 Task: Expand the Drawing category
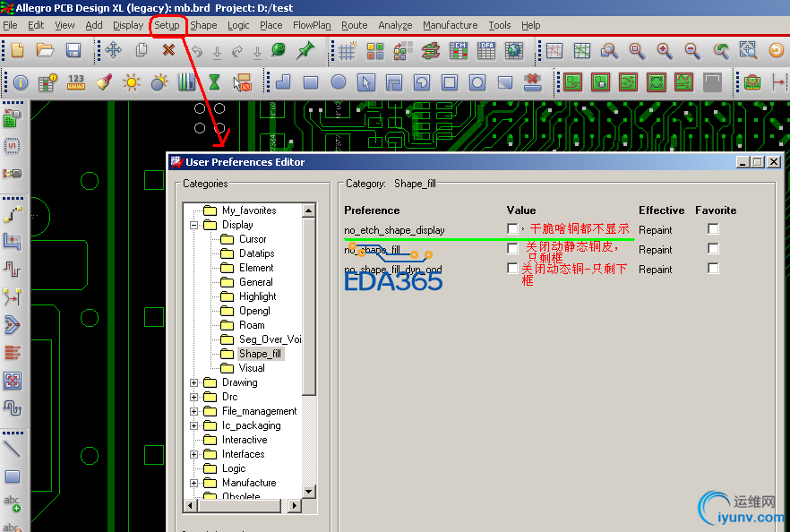(194, 383)
